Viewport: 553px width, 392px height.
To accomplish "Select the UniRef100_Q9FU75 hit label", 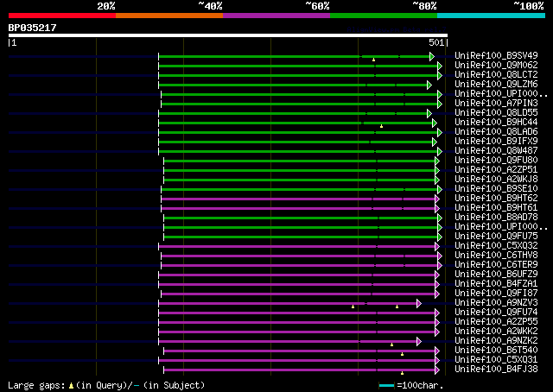I will click(x=496, y=237).
